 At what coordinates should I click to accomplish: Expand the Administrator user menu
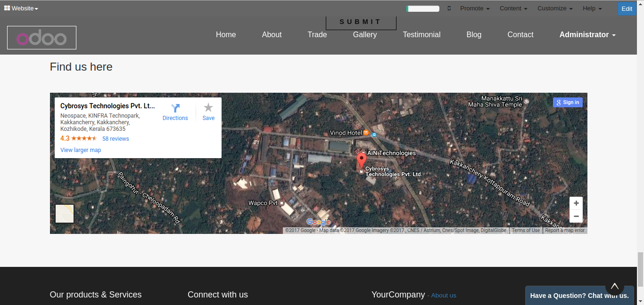pyautogui.click(x=587, y=35)
